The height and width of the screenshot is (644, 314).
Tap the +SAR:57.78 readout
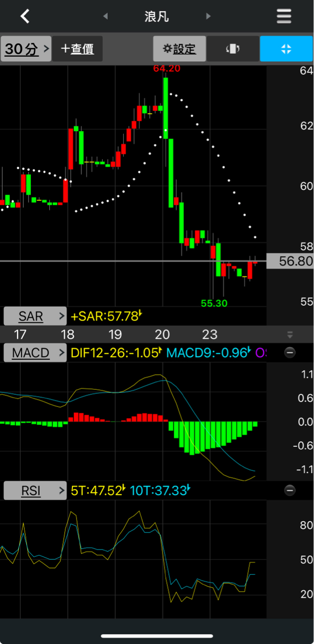click(x=106, y=316)
